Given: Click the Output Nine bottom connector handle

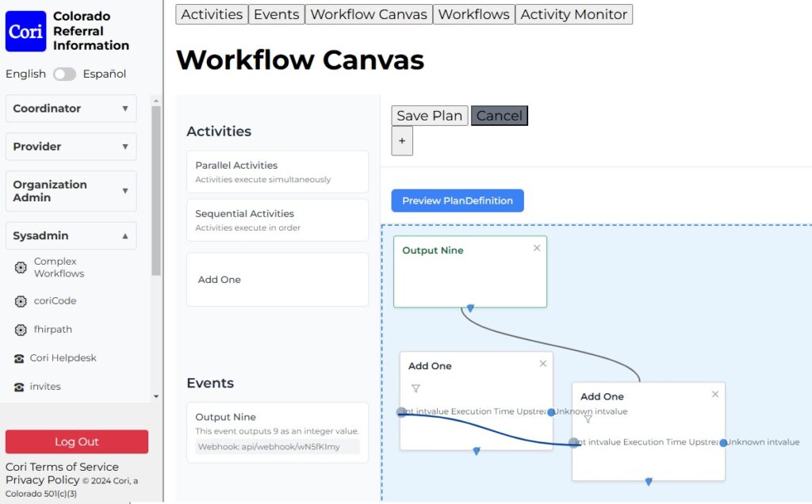Looking at the screenshot, I should click(x=470, y=307).
